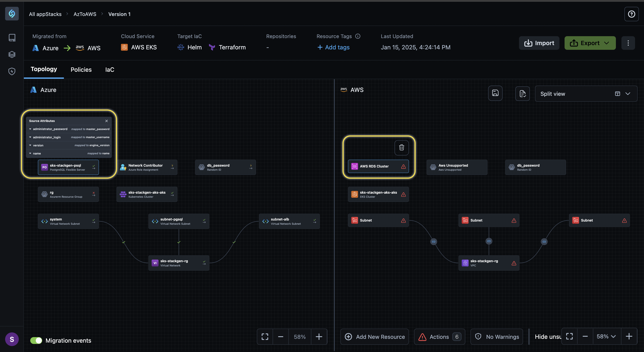Click the sks-stackgen-rg VPC warning triangle

coord(514,263)
